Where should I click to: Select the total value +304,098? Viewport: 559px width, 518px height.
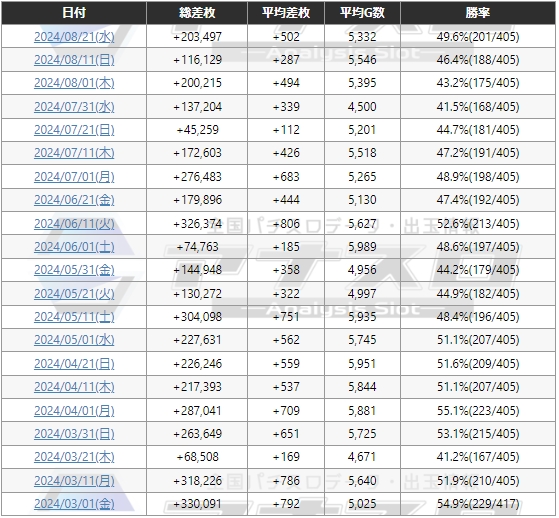(197, 317)
